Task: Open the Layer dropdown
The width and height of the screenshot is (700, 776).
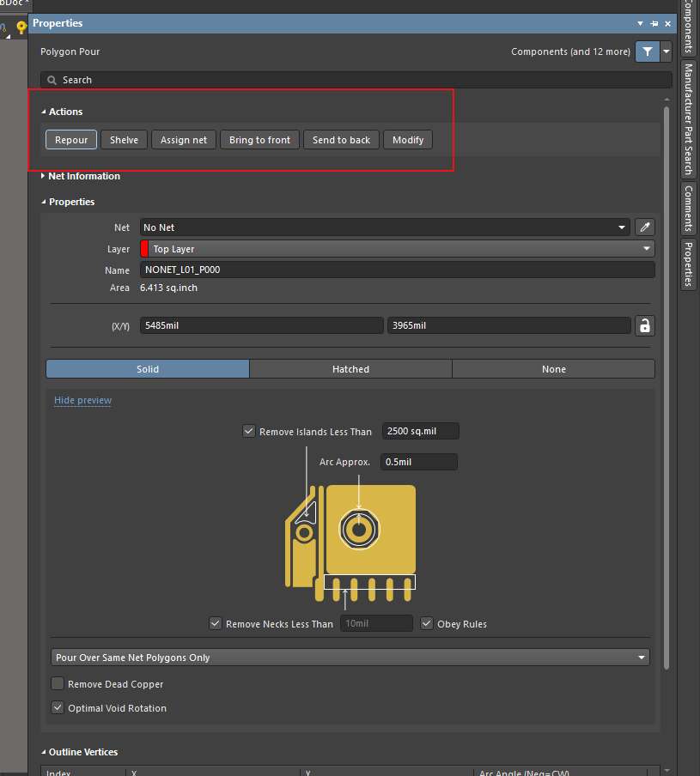Action: coord(398,248)
